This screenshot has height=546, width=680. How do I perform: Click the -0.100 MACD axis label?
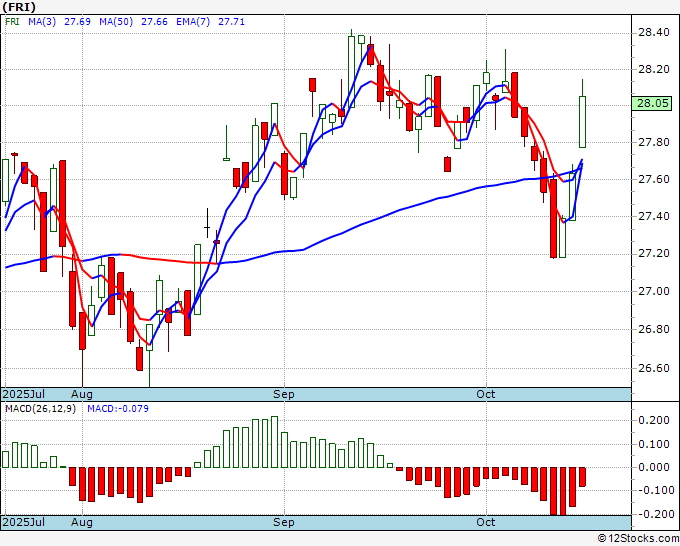click(x=654, y=490)
